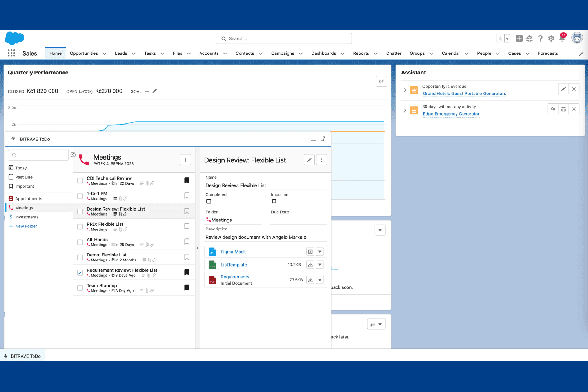Open the Accounts tab dropdown arrow
588x392 pixels.
pos(225,54)
